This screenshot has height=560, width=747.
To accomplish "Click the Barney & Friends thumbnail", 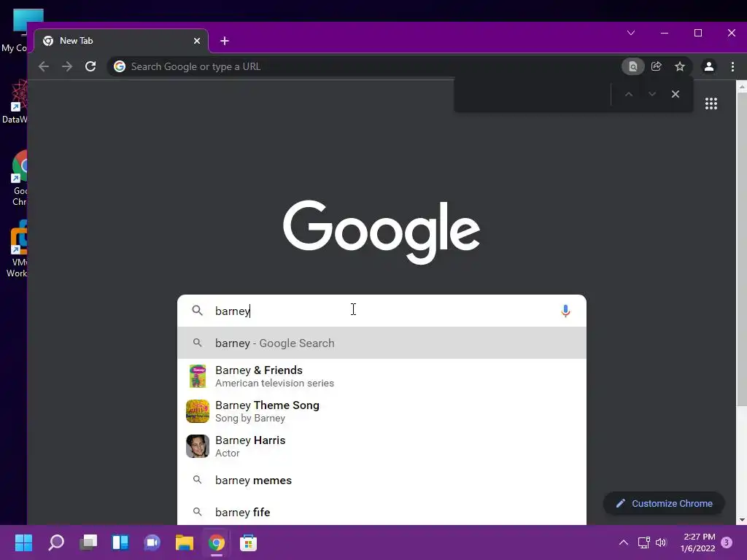I will [x=198, y=376].
